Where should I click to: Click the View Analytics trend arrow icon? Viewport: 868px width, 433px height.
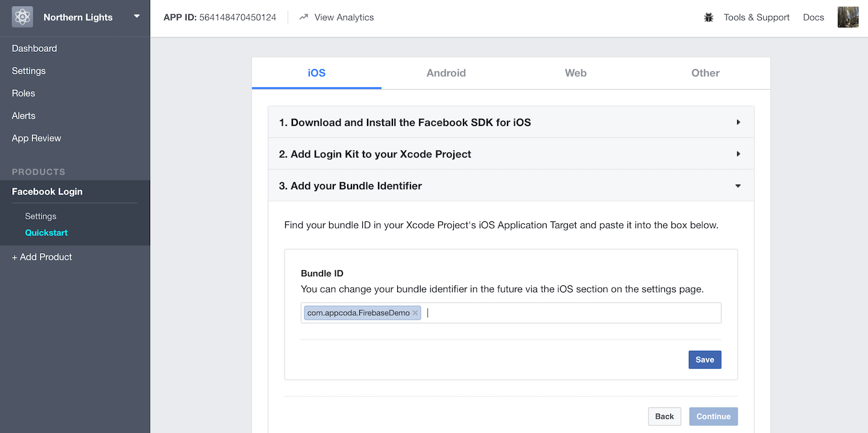pos(304,17)
